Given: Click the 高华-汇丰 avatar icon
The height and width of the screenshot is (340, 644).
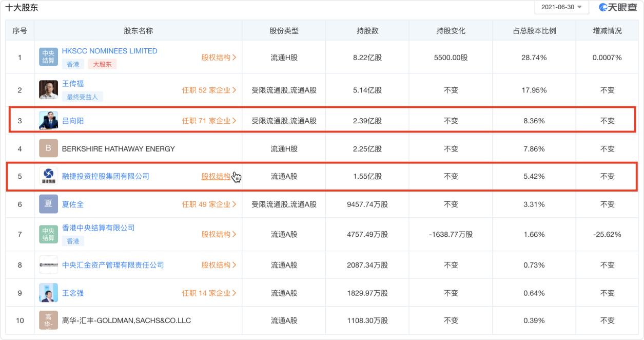Looking at the screenshot, I should pos(48,319).
